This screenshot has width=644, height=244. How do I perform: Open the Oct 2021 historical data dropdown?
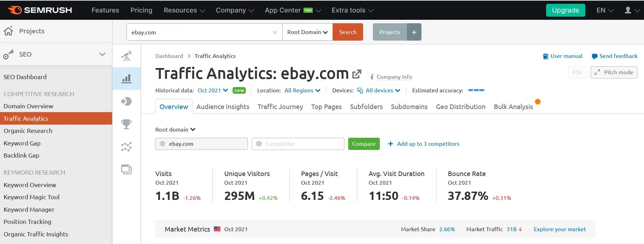click(212, 90)
